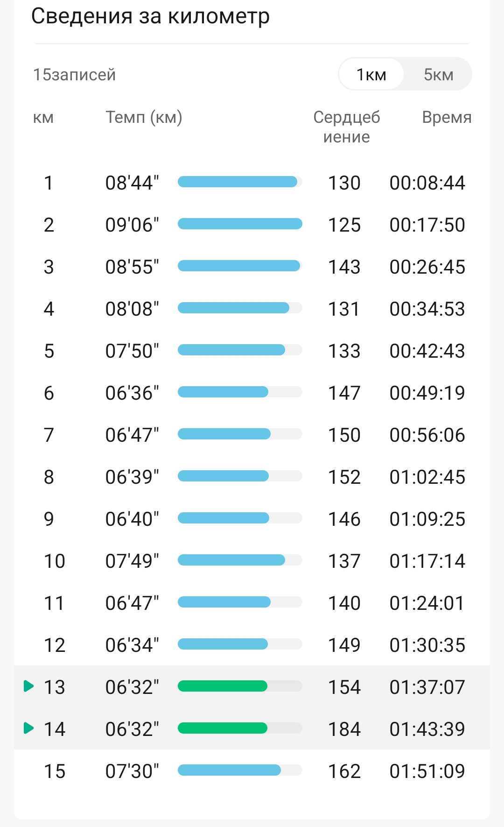Tap the green pace bar for kilometer 14
This screenshot has height=827, width=504.
pos(223,728)
